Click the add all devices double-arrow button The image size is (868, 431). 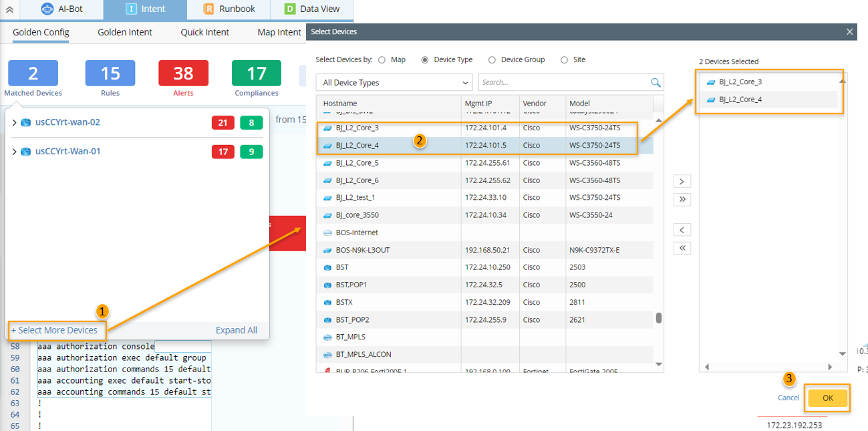point(682,199)
